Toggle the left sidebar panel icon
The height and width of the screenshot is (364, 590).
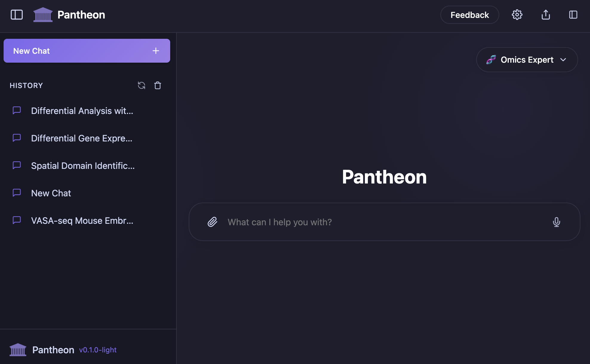click(x=17, y=15)
